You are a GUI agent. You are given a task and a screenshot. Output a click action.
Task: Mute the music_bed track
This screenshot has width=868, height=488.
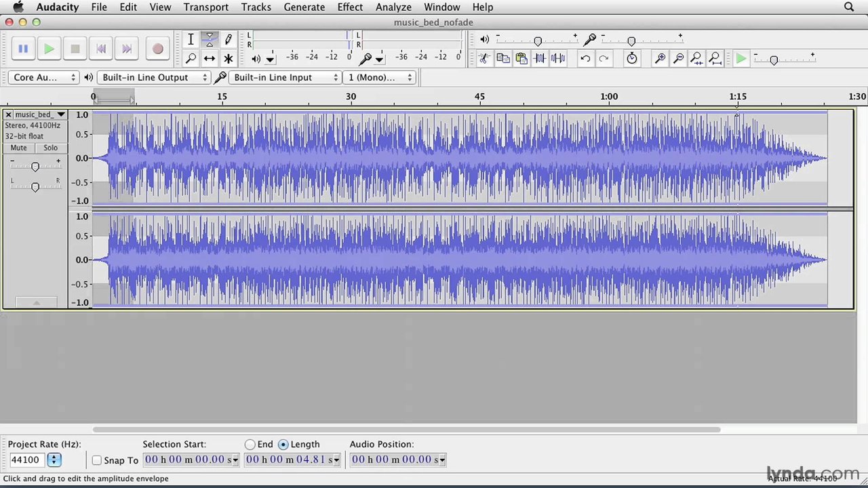(x=19, y=148)
